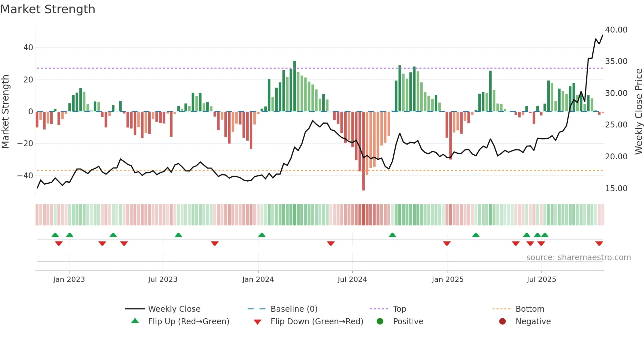The height and width of the screenshot is (362, 644).
Task: Click the tallest green bar above the Top line
Action: pos(294,86)
